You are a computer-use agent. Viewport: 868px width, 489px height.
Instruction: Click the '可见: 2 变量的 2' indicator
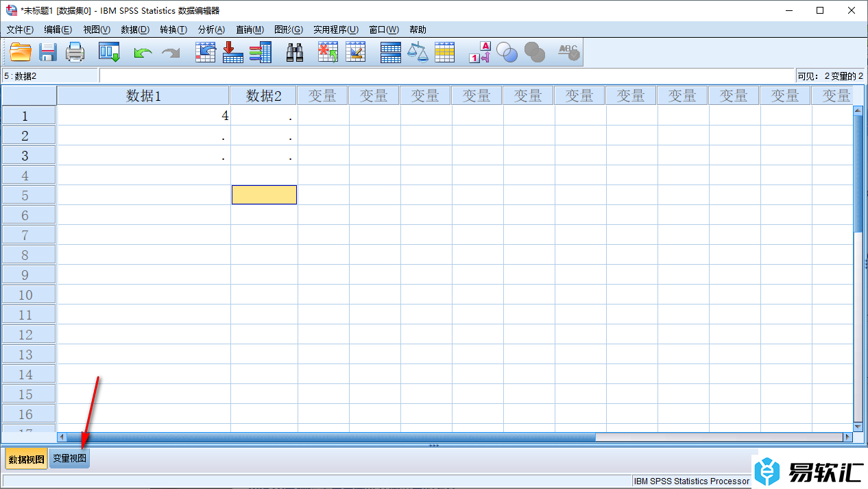pos(830,75)
